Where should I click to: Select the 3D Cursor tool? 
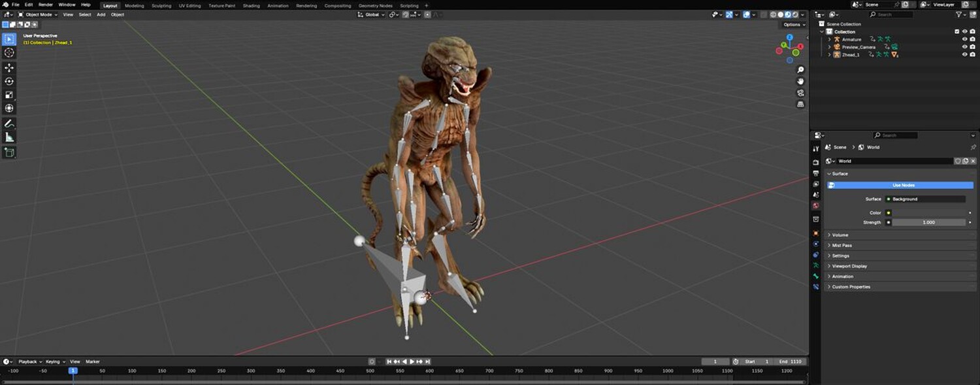(x=9, y=53)
